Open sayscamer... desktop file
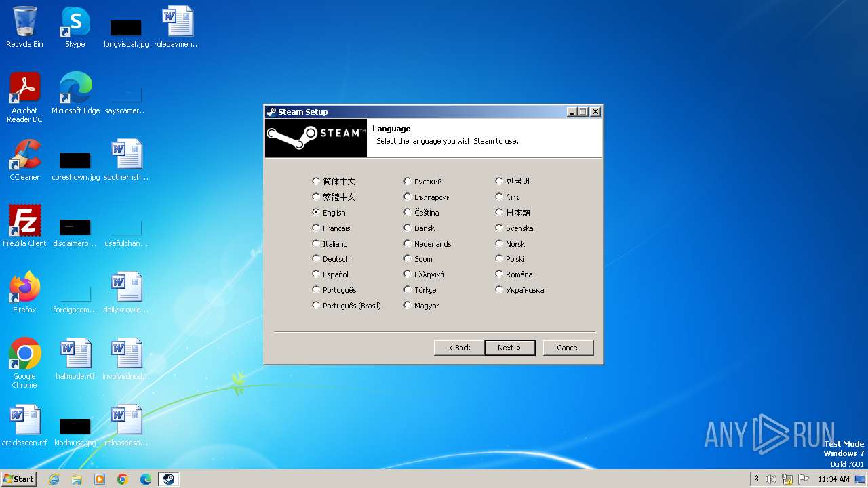868x488 pixels. [x=126, y=99]
